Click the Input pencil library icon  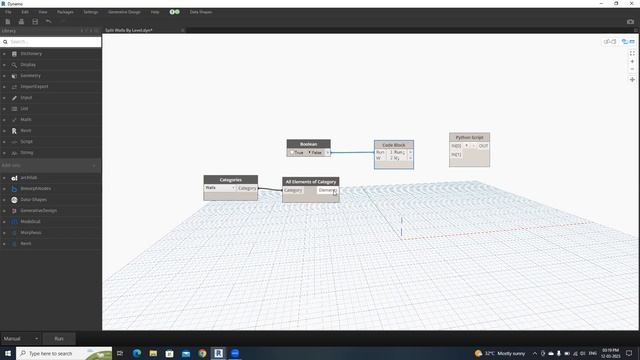(14, 98)
